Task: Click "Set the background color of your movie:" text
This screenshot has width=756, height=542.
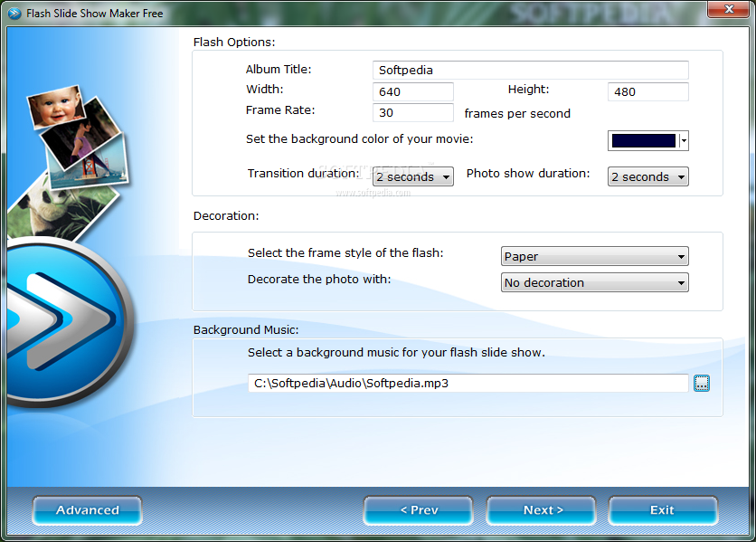Action: coord(360,139)
